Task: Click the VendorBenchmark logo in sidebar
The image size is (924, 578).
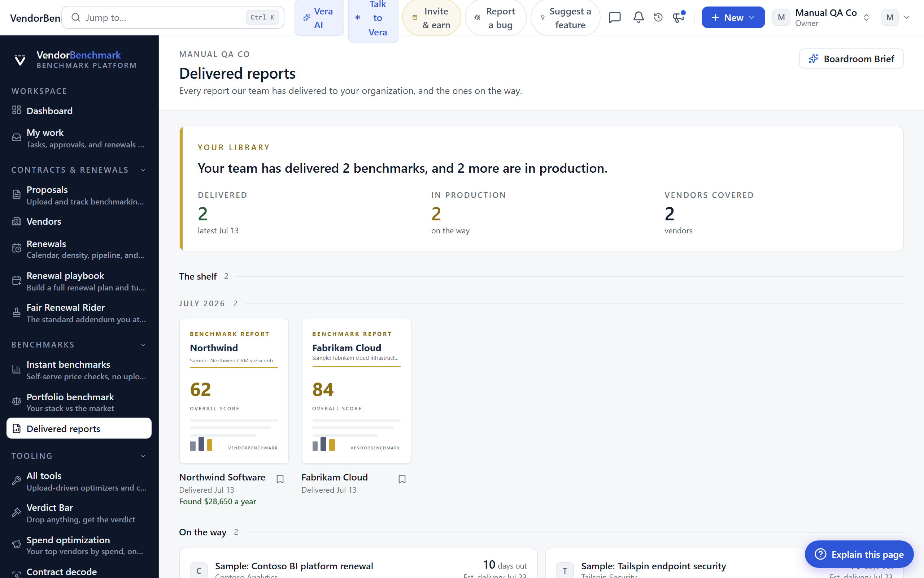Action: pyautogui.click(x=74, y=60)
